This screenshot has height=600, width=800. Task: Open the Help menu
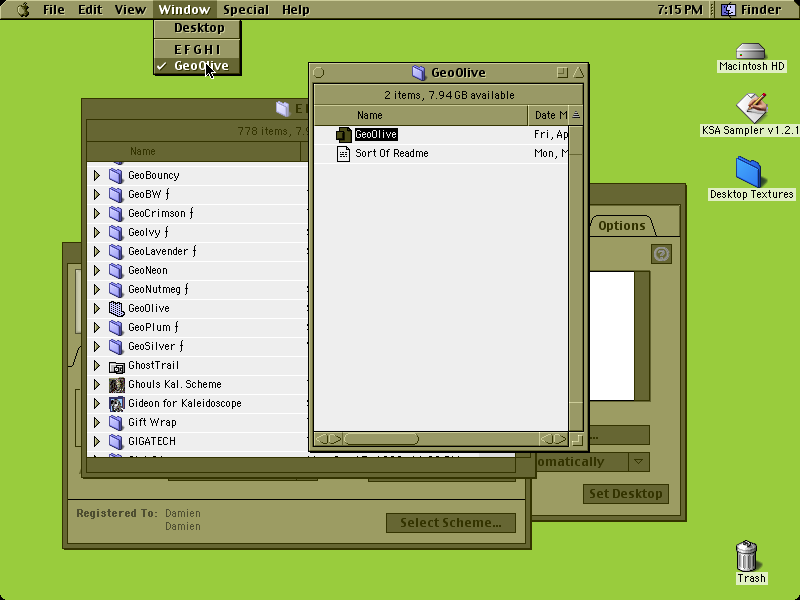[x=296, y=9]
